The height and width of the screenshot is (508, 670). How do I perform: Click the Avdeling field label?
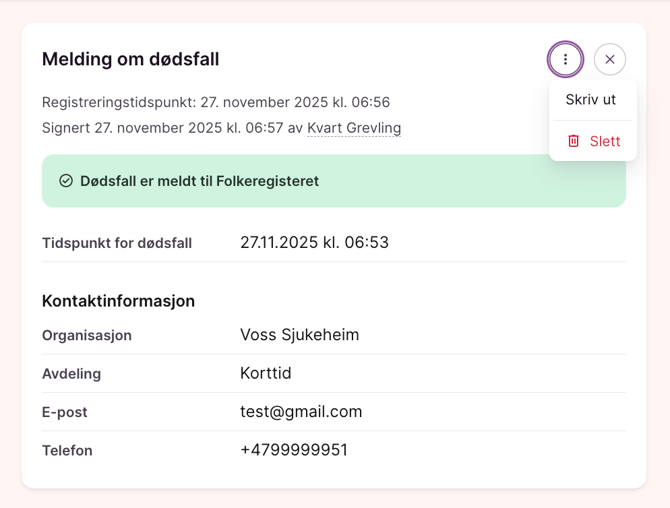(71, 374)
